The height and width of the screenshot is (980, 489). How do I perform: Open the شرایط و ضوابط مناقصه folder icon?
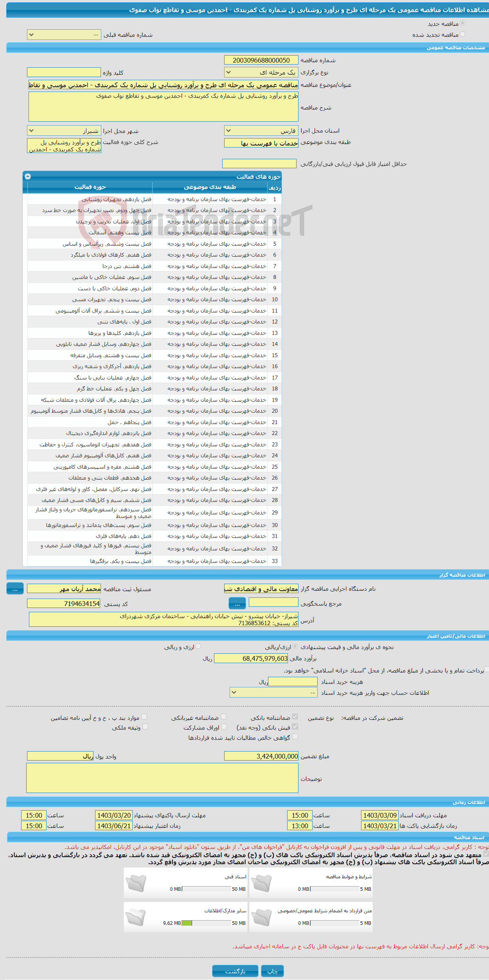pos(261,883)
